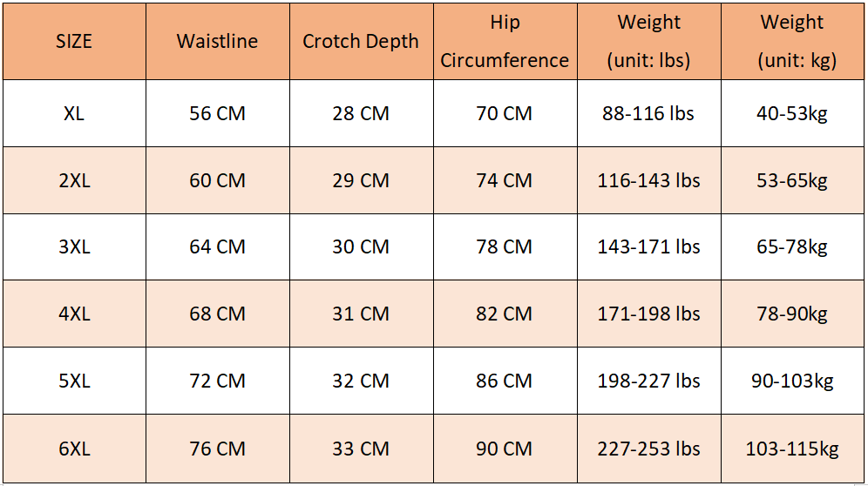Click the Crotch Depth header cell
Image resolution: width=868 pixels, height=486 pixels.
[x=361, y=42]
